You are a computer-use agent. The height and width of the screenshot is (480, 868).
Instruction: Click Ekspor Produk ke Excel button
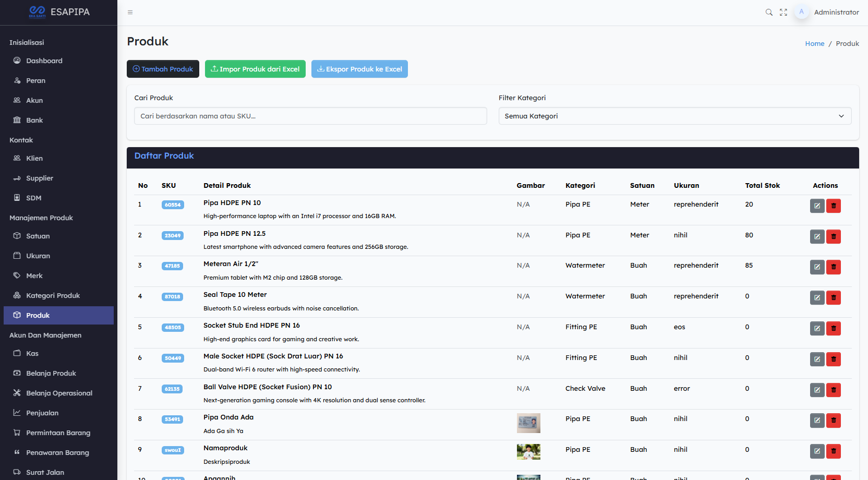(359, 69)
